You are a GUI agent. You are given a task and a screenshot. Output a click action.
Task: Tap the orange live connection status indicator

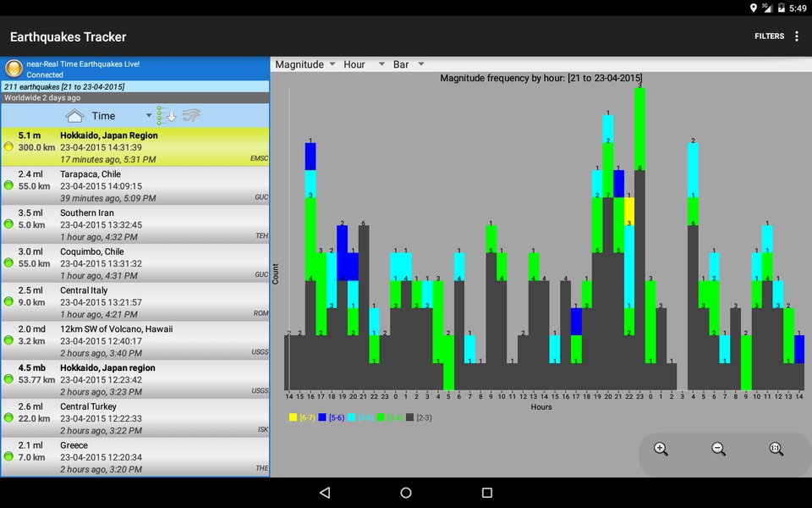coord(14,69)
